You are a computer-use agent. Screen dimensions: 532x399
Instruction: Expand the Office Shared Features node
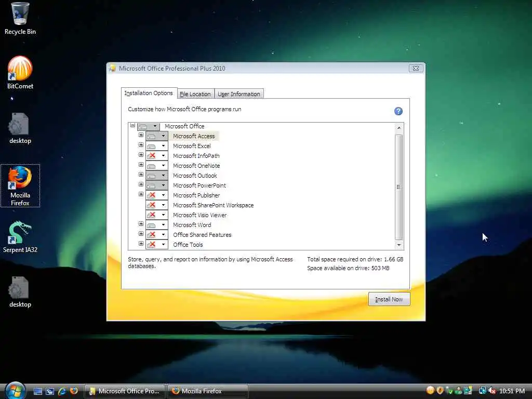[x=141, y=234]
